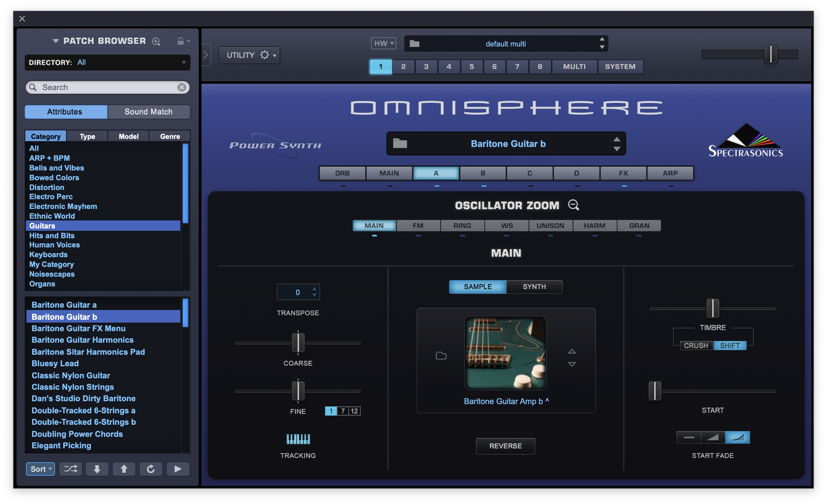
Task: Collapse the browser with the side arrow
Action: pyautogui.click(x=206, y=55)
